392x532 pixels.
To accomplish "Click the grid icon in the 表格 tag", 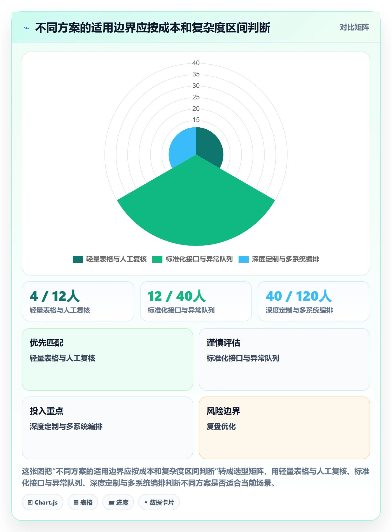I will 76,502.
